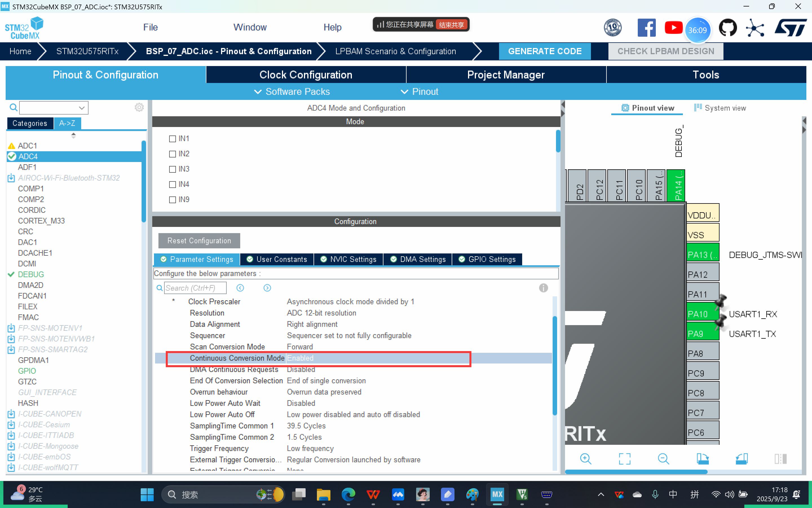Click the categories settings gear icon

(x=139, y=108)
